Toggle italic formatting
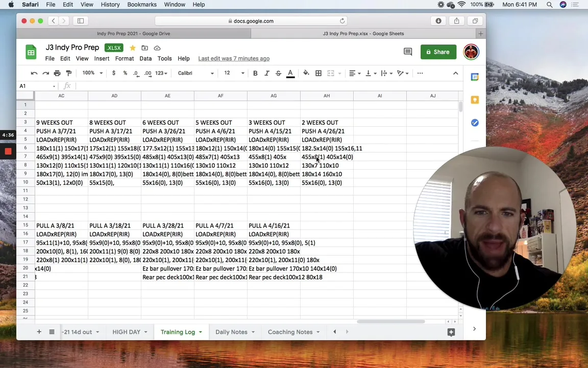The width and height of the screenshot is (588, 368). click(266, 73)
